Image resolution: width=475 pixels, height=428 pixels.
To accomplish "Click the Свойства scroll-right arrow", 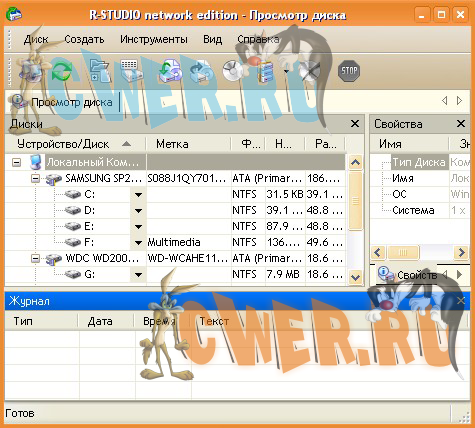I will 461,252.
